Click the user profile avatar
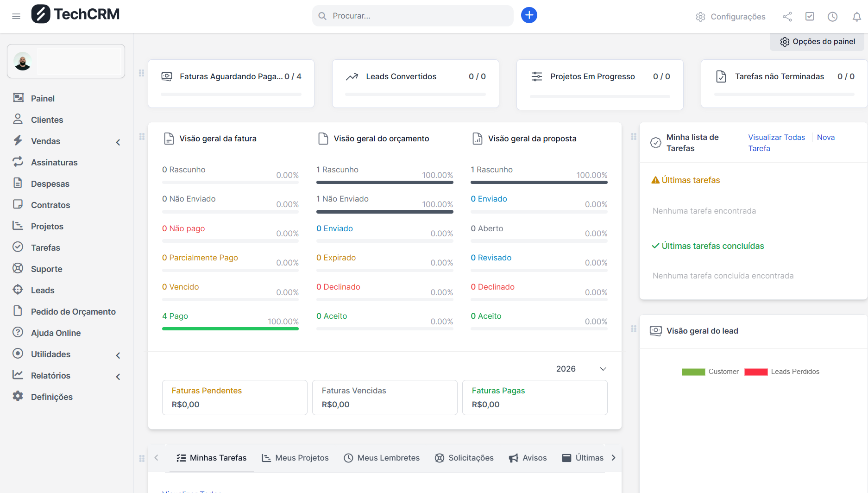868x493 pixels. pos(23,61)
